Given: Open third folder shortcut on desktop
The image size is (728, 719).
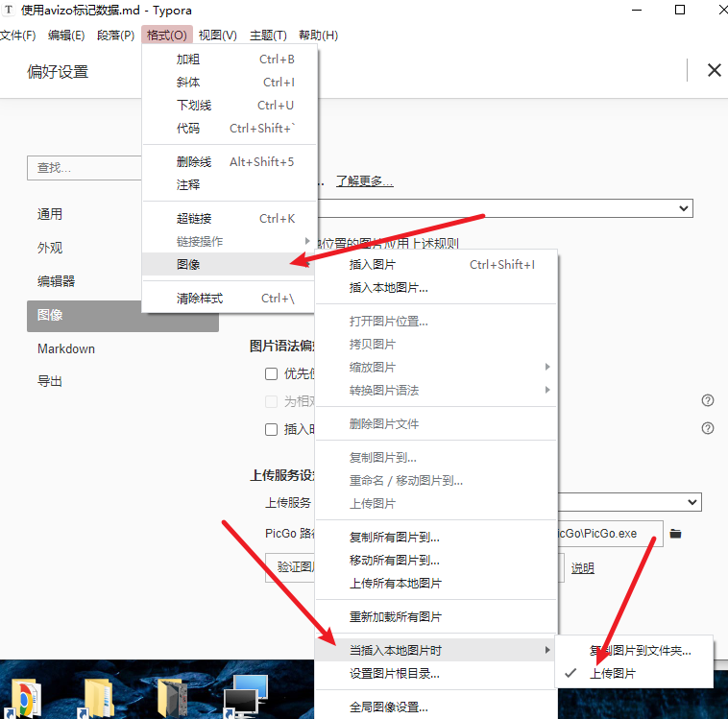Looking at the screenshot, I should point(173,698).
